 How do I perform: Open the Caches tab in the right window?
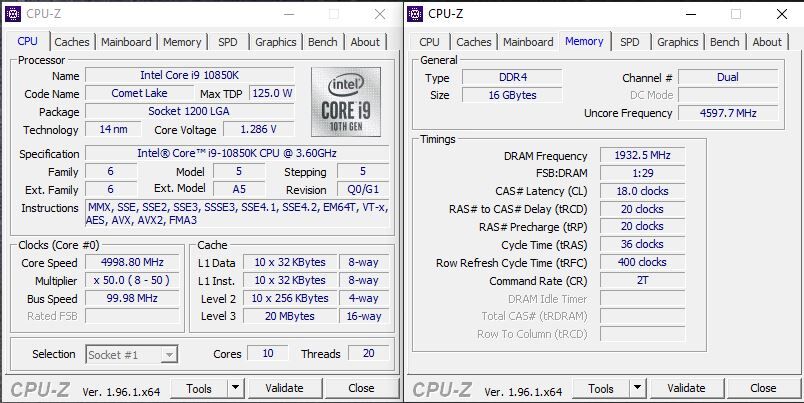point(474,42)
